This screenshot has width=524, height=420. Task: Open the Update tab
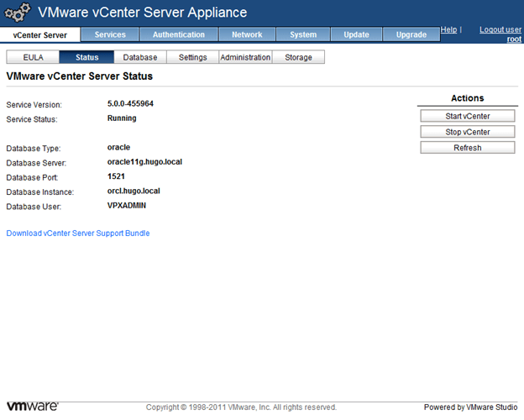coord(356,34)
